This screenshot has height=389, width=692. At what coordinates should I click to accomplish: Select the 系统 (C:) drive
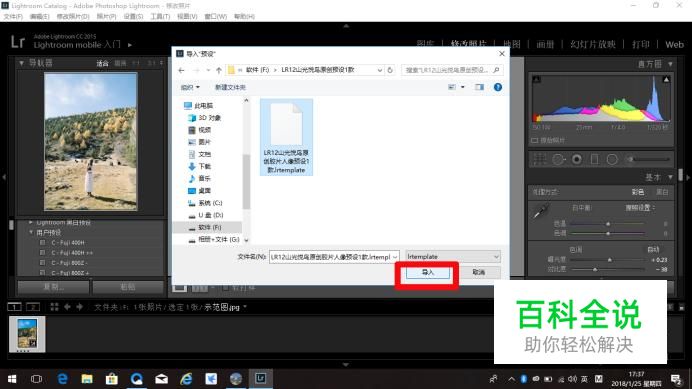[205, 203]
